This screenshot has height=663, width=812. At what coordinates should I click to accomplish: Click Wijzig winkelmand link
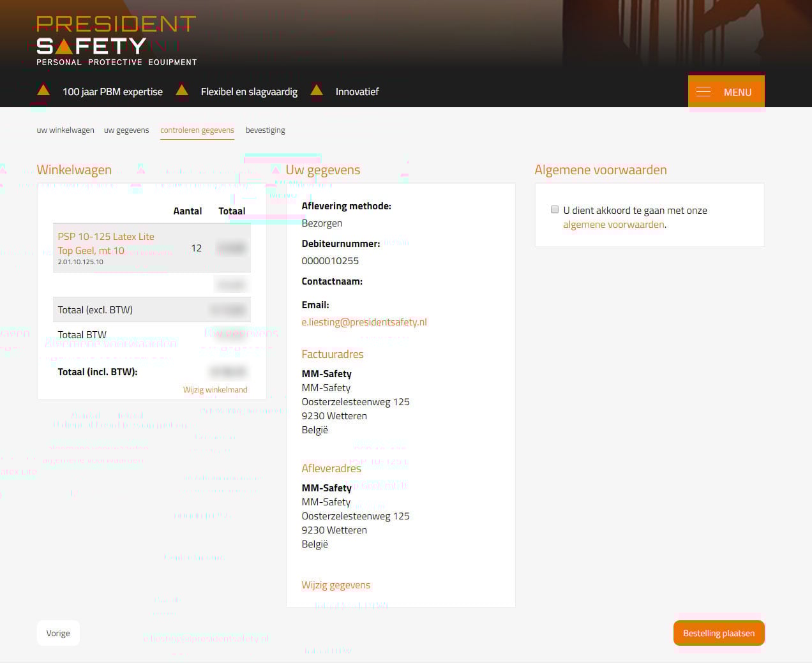click(x=214, y=390)
